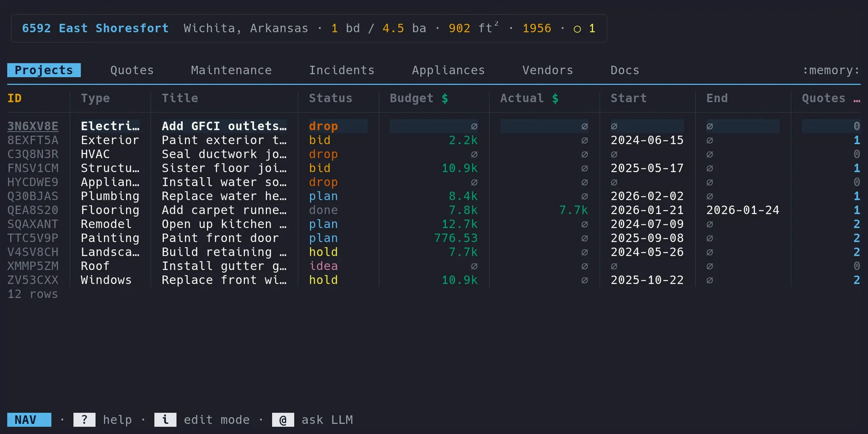Switch to the Maintenance tab
The width and height of the screenshot is (868, 434).
coord(231,70)
